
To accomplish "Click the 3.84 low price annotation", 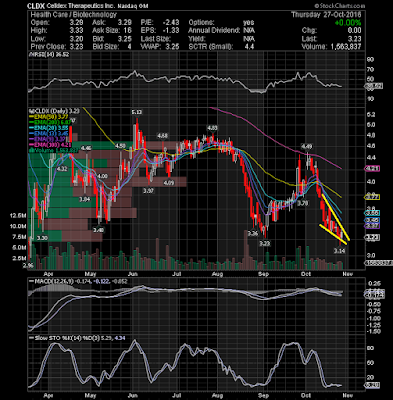I will coord(85,199).
